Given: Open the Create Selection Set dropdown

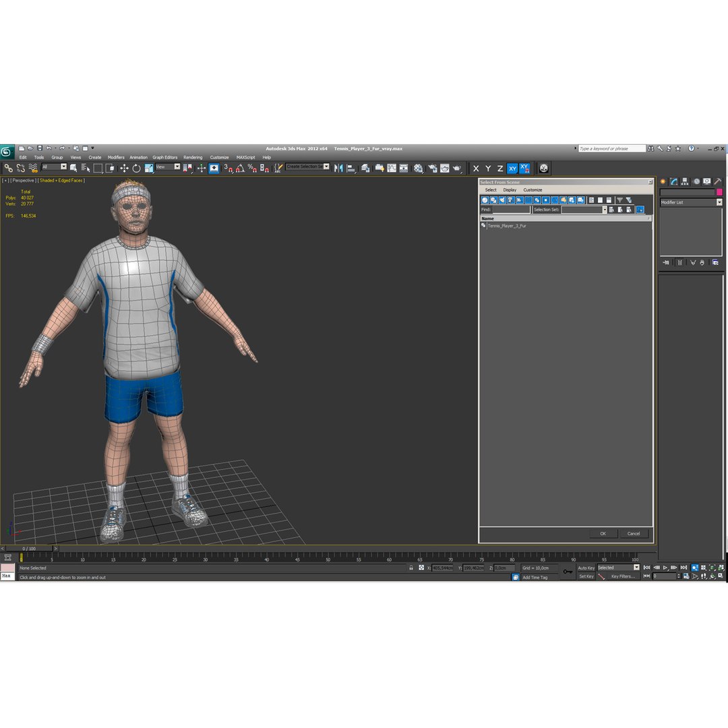Looking at the screenshot, I should click(326, 166).
